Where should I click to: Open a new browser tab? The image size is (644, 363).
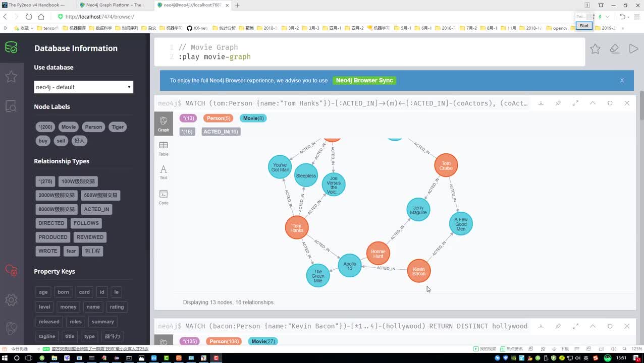point(237,5)
